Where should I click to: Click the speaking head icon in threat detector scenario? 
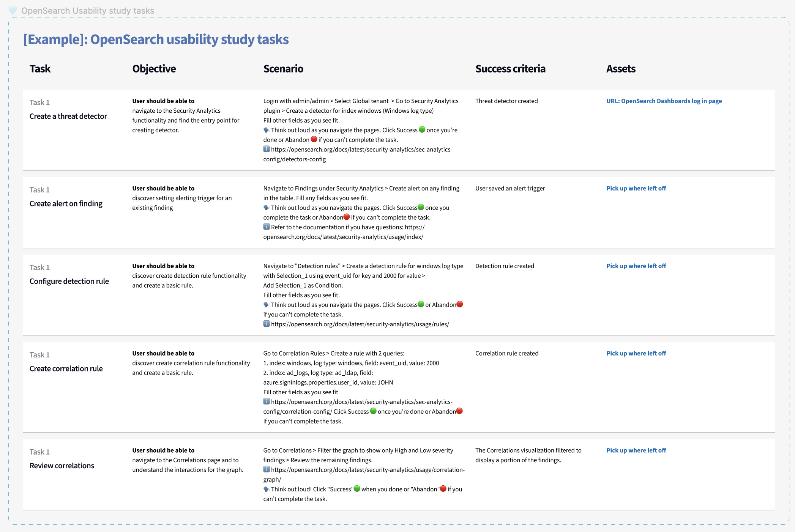[x=267, y=130]
